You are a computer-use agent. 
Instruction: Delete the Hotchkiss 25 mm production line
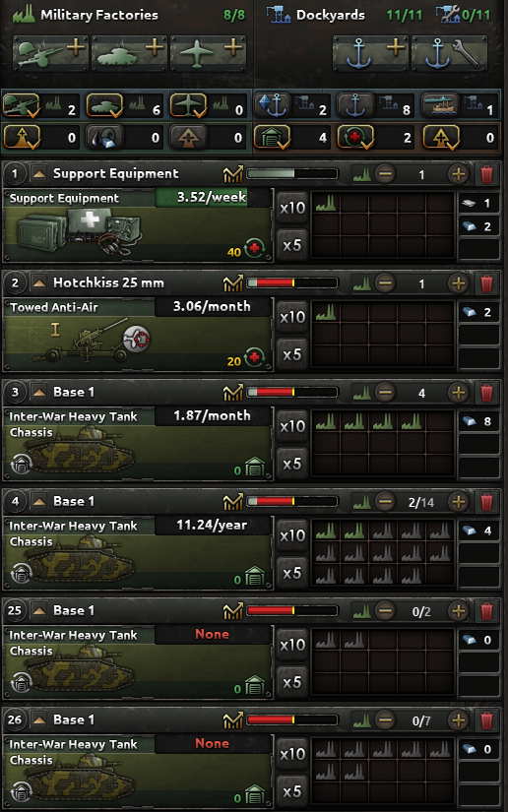pos(486,283)
